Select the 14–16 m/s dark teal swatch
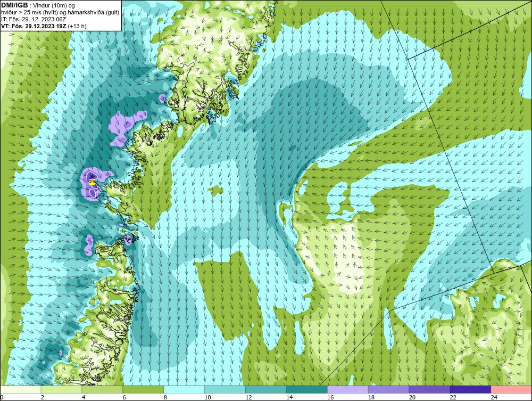The width and height of the screenshot is (532, 401). click(x=307, y=389)
